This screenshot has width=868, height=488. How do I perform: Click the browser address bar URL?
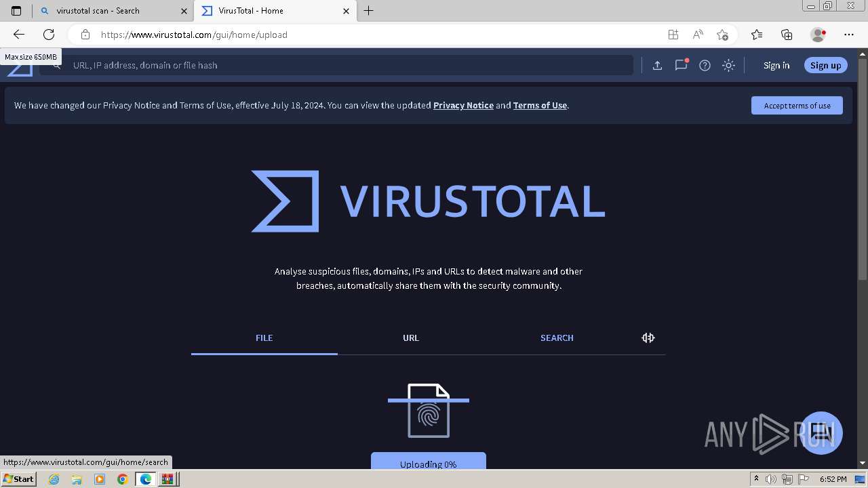[194, 35]
